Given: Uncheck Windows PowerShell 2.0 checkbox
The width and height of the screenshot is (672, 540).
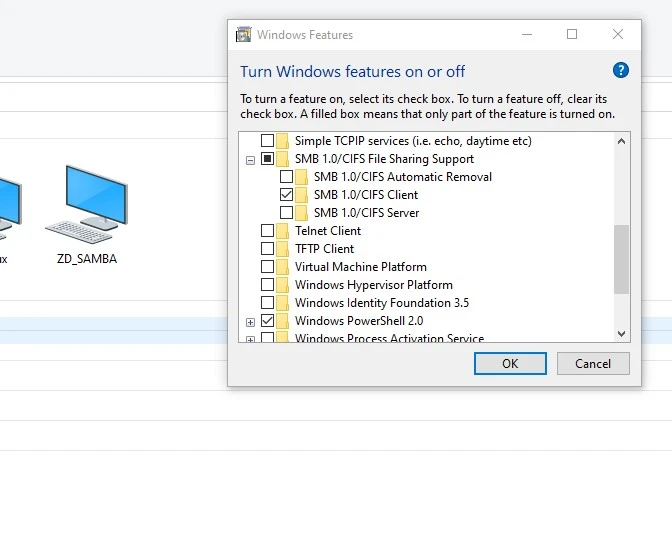Looking at the screenshot, I should (x=267, y=321).
